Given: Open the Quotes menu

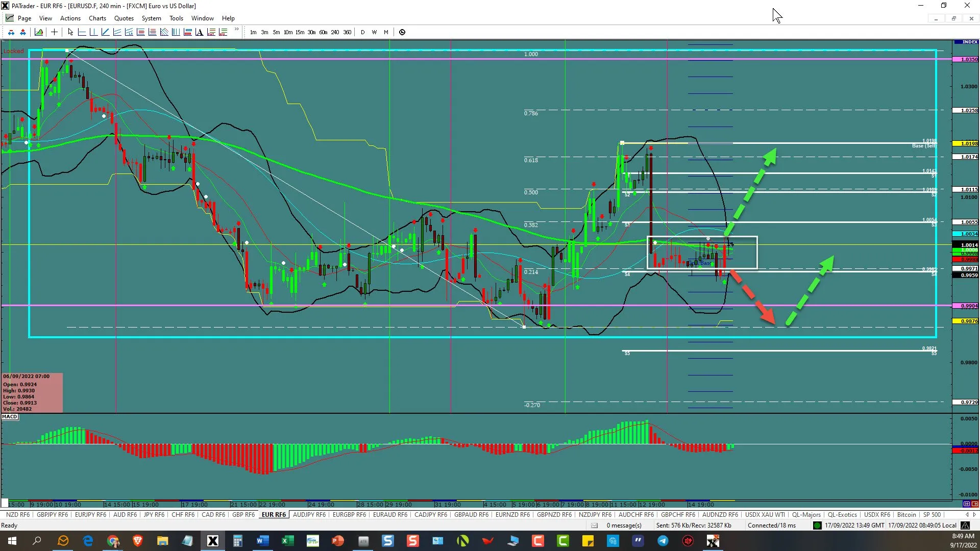Looking at the screenshot, I should click(x=124, y=18).
